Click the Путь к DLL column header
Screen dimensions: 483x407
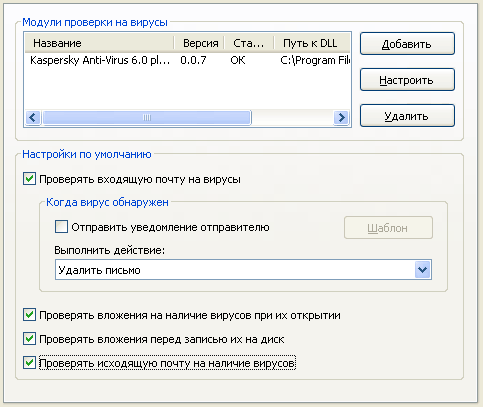[312, 43]
